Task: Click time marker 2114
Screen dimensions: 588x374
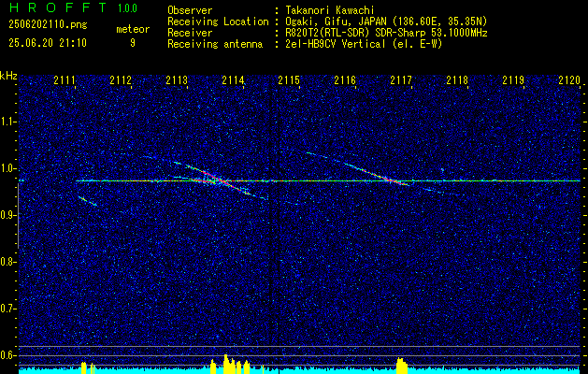Action: click(x=233, y=79)
